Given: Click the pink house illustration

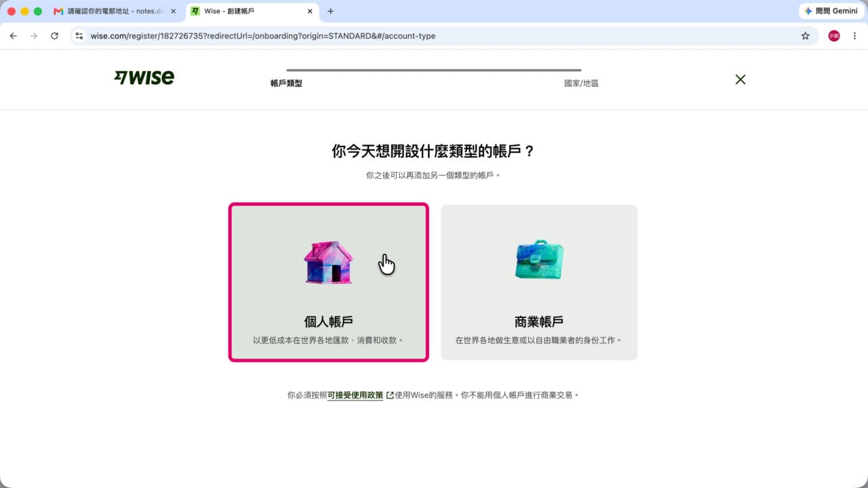Looking at the screenshot, I should tap(328, 262).
